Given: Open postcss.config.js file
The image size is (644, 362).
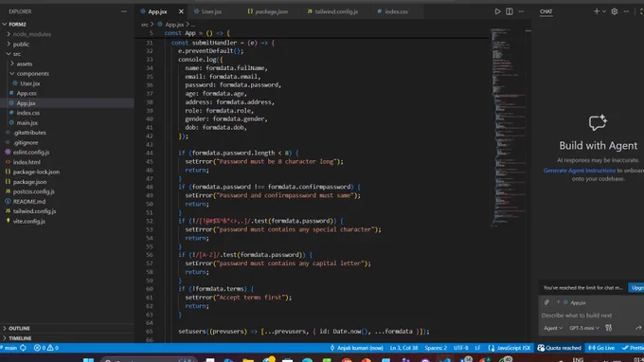Looking at the screenshot, I should pyautogui.click(x=34, y=191).
